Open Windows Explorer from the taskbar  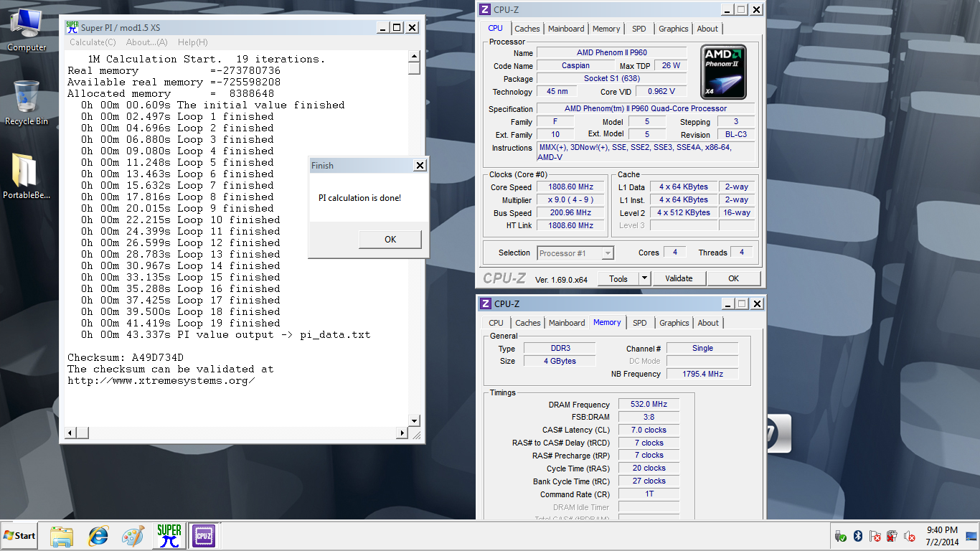click(62, 536)
